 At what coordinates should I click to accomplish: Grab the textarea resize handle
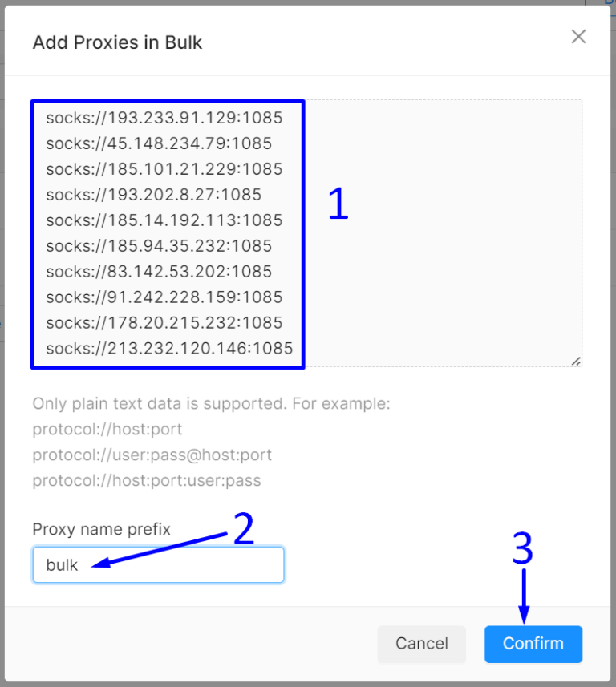[x=576, y=362]
